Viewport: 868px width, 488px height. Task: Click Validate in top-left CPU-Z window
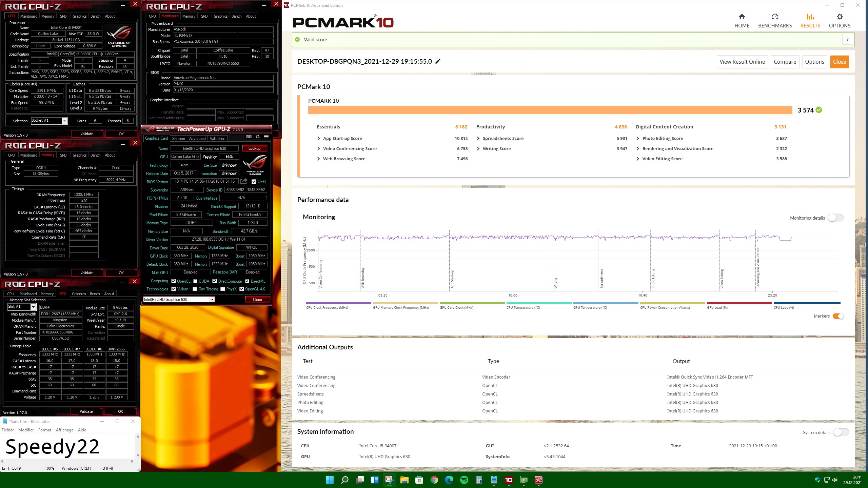coord(87,134)
